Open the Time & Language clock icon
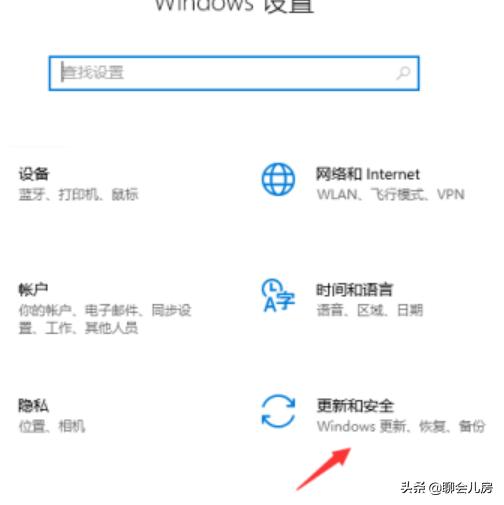The height and width of the screenshot is (505, 504). tap(278, 295)
